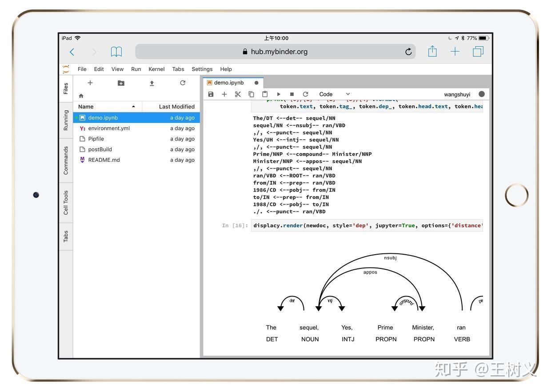551x392 pixels.
Task: Open the Settings menu
Action: (x=202, y=69)
